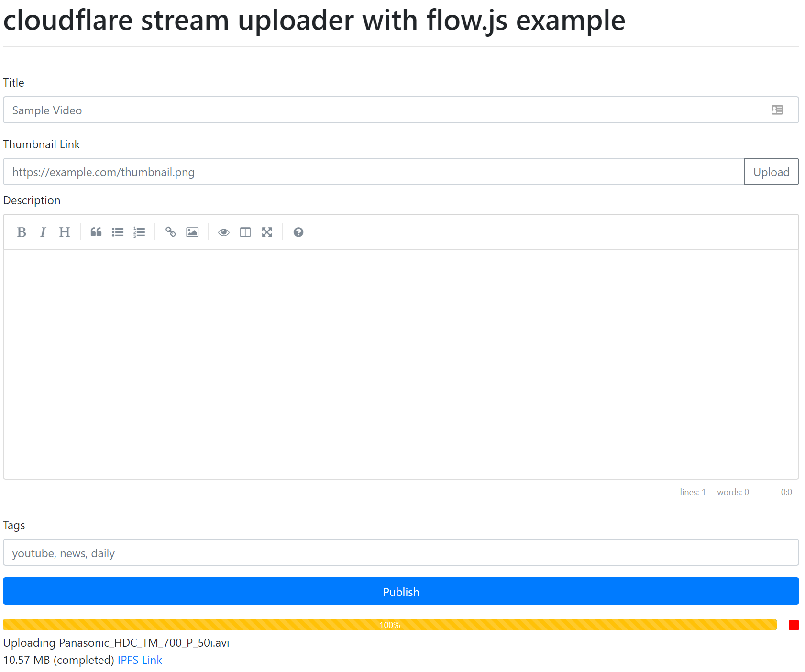Insert a hyperlink via the link icon

pos(171,232)
